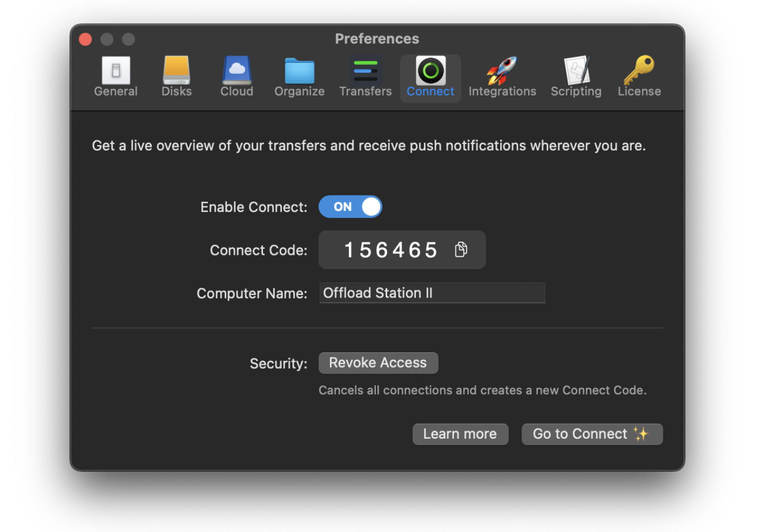Click the Learn more button
The image size is (758, 532).
click(x=460, y=434)
